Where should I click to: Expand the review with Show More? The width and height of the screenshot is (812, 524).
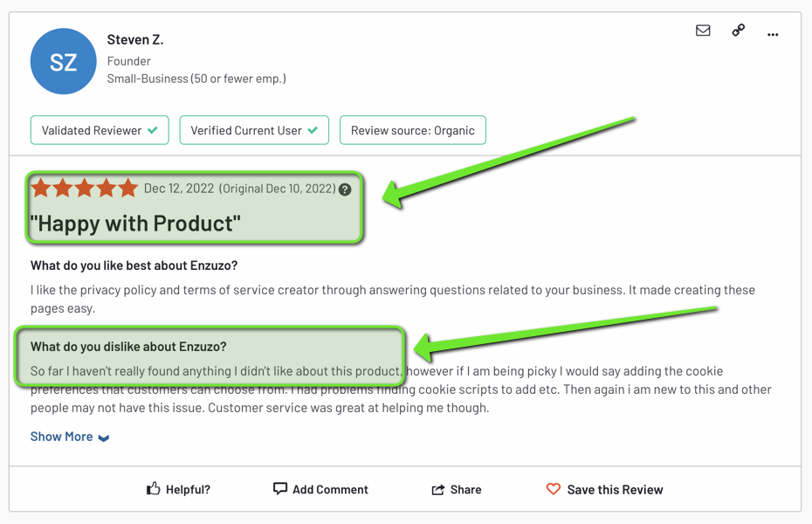click(x=61, y=436)
